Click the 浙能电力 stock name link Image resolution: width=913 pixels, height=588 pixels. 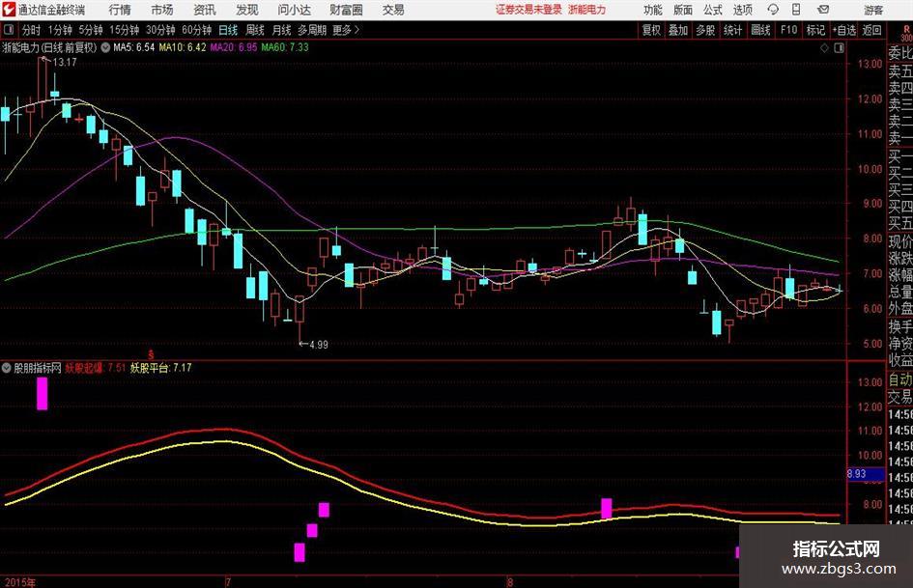coord(587,10)
